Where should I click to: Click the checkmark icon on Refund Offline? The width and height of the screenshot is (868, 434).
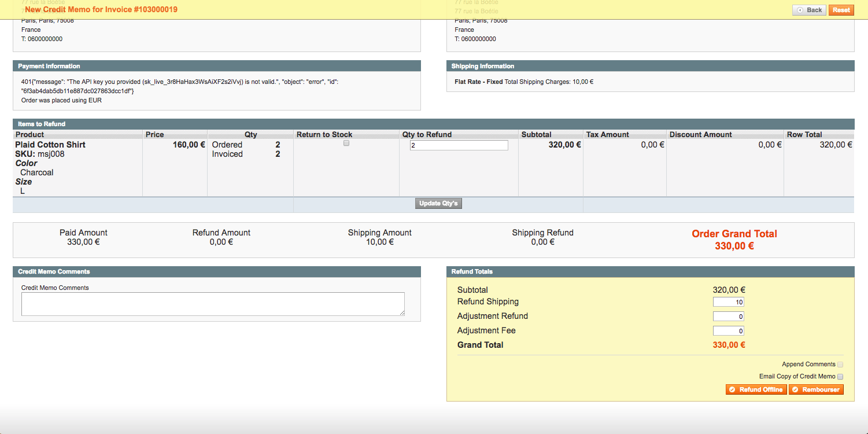pyautogui.click(x=731, y=389)
